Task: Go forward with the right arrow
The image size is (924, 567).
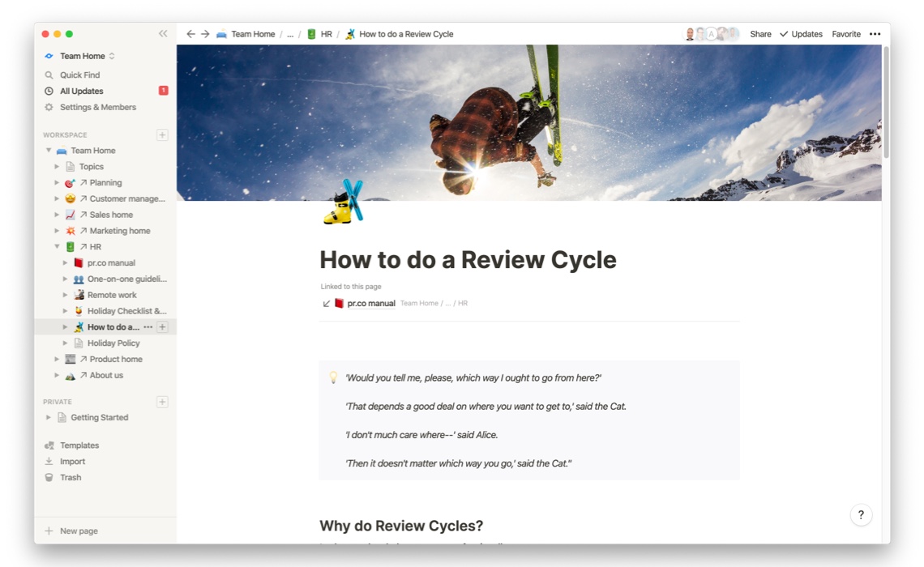Action: point(205,34)
